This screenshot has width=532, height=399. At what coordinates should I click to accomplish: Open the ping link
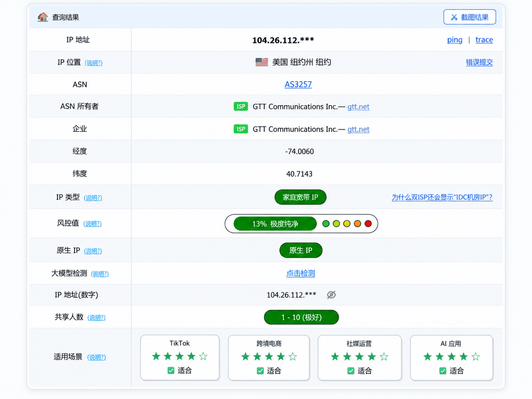(x=454, y=40)
